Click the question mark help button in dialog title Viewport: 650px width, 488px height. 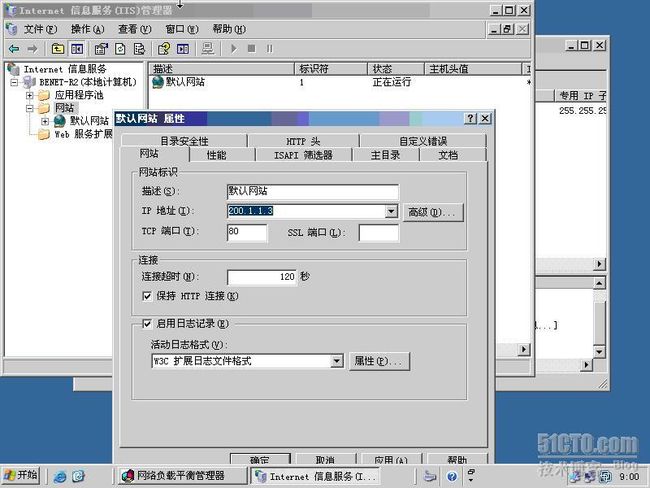pos(471,119)
